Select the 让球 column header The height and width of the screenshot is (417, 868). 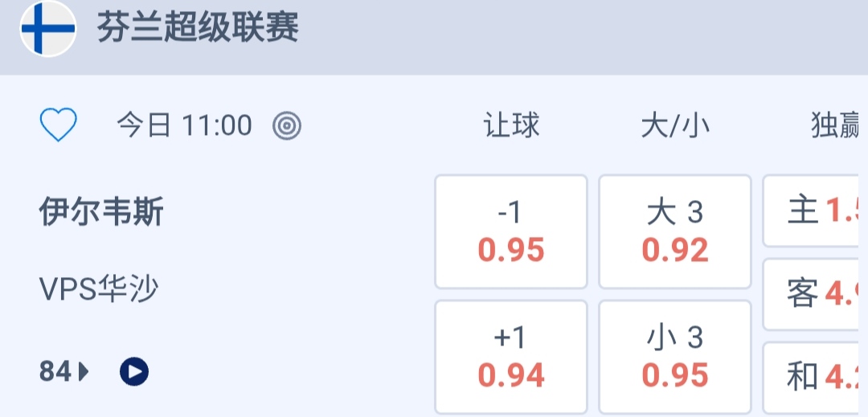pos(511,125)
